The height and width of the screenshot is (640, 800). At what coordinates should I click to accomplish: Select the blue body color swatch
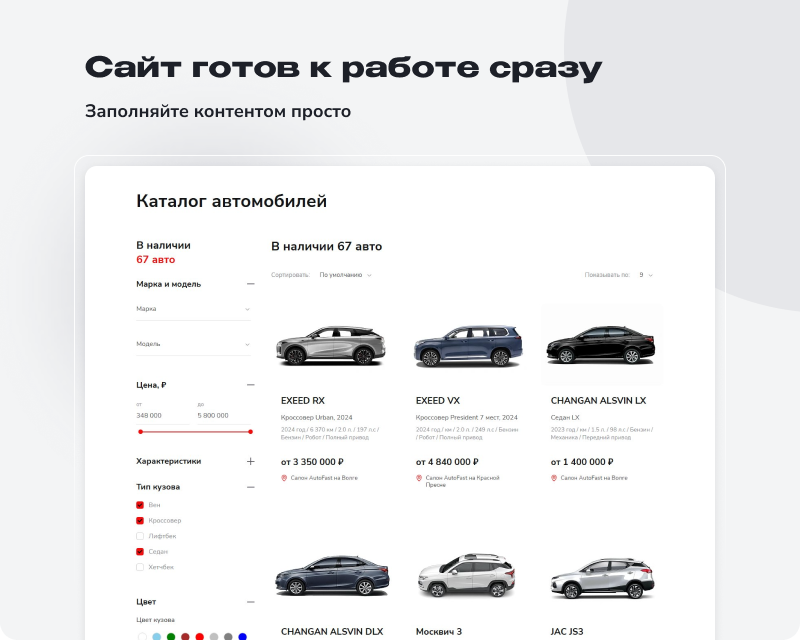(x=242, y=636)
